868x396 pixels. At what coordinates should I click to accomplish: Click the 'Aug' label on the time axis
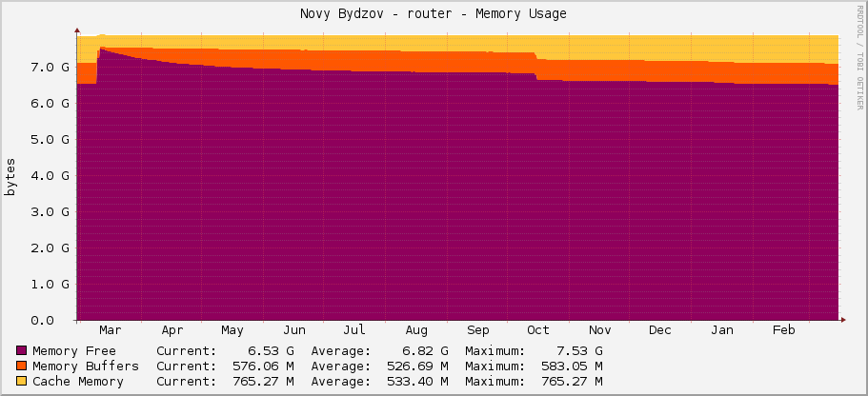(416, 330)
